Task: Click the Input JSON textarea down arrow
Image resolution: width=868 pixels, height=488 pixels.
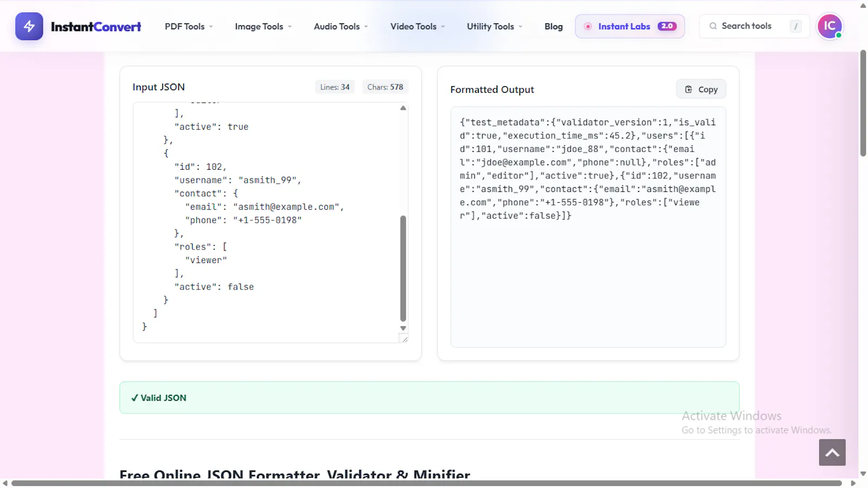Action: coord(403,328)
